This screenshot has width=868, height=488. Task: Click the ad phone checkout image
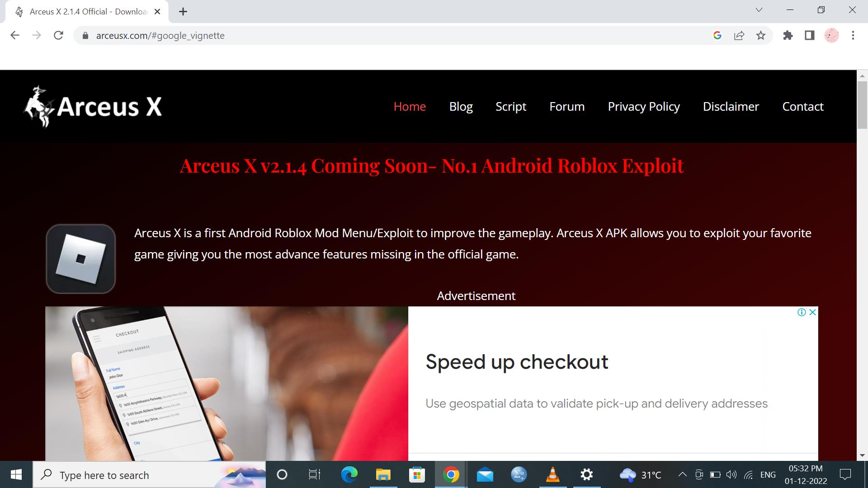coord(226,384)
